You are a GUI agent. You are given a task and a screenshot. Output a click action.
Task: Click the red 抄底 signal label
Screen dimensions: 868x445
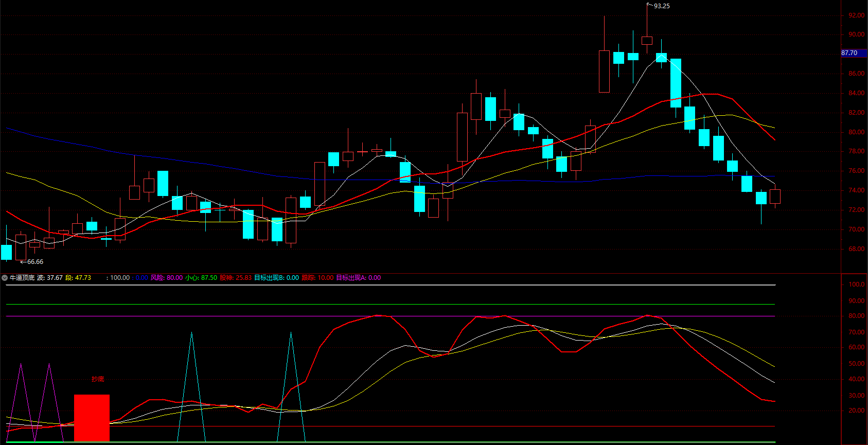point(98,379)
